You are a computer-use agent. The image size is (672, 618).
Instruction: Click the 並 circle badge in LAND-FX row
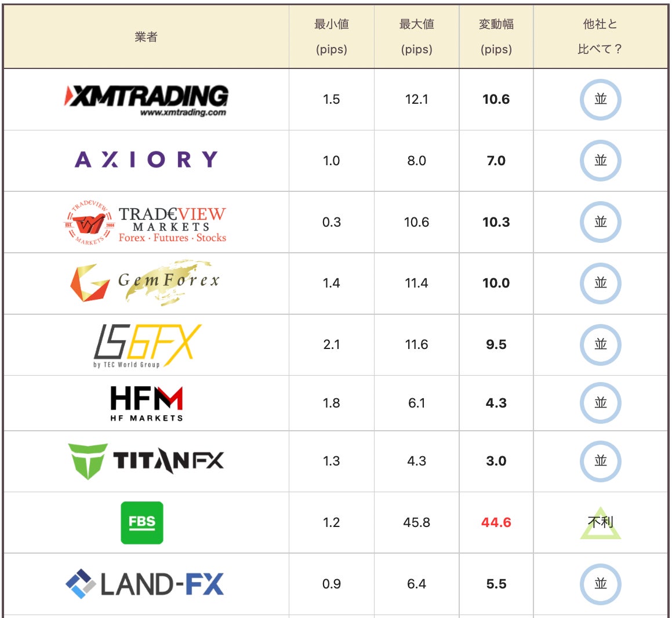coord(601,584)
